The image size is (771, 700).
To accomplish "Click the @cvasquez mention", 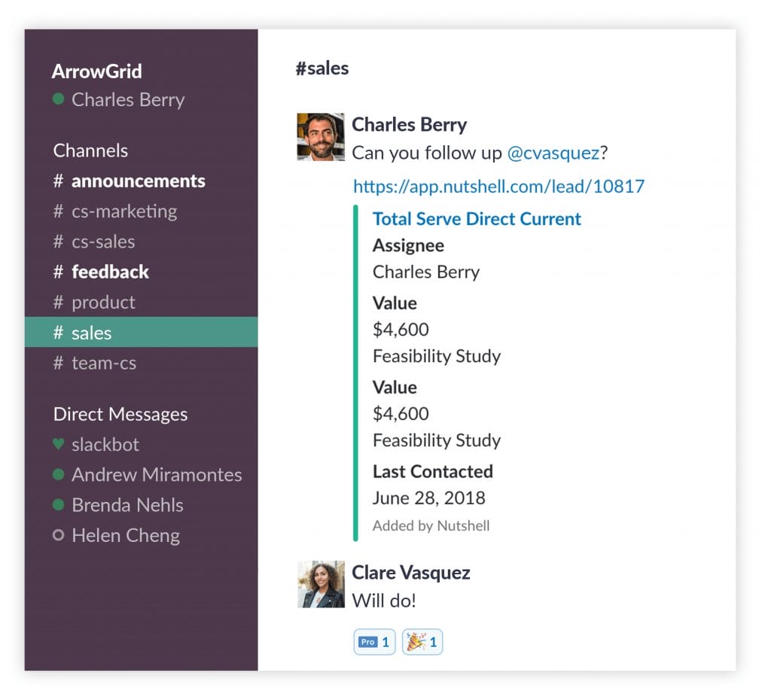I will pyautogui.click(x=553, y=153).
